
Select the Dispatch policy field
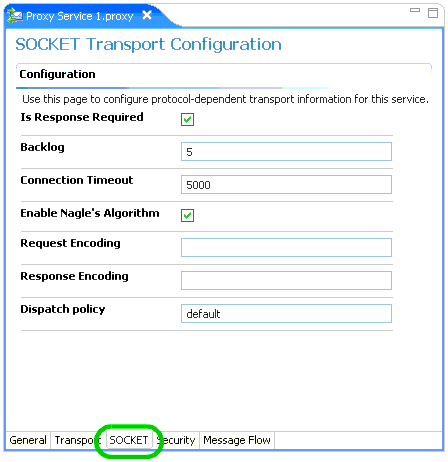286,313
